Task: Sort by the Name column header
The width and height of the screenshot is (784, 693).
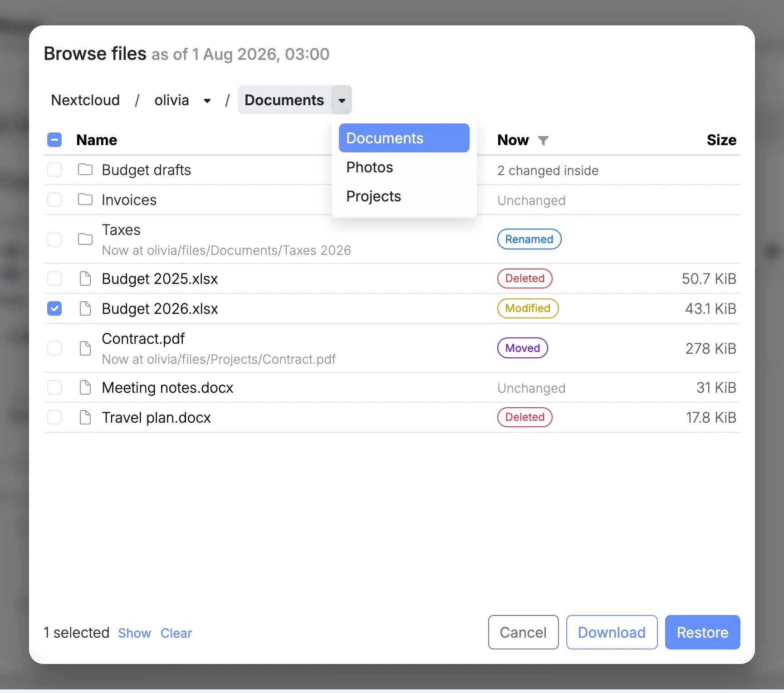Action: click(97, 140)
